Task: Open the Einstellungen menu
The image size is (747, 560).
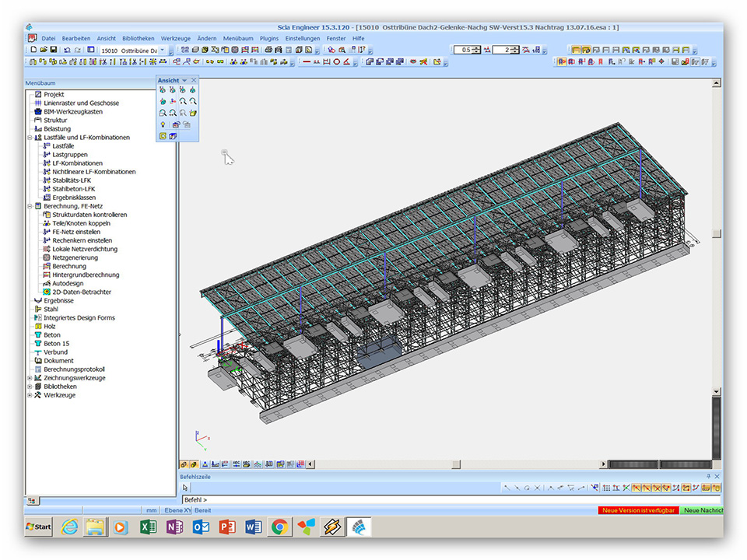Action: click(x=302, y=38)
